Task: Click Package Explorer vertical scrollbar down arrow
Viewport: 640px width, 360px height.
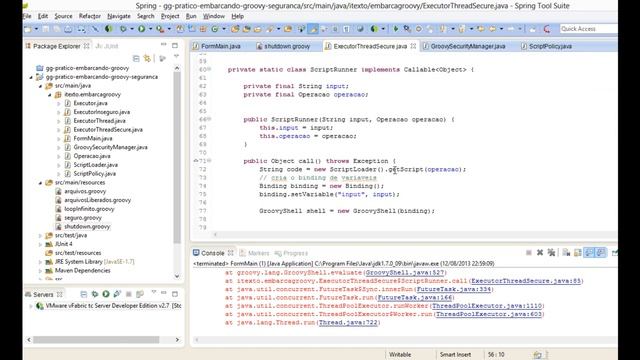Action: coord(177,276)
